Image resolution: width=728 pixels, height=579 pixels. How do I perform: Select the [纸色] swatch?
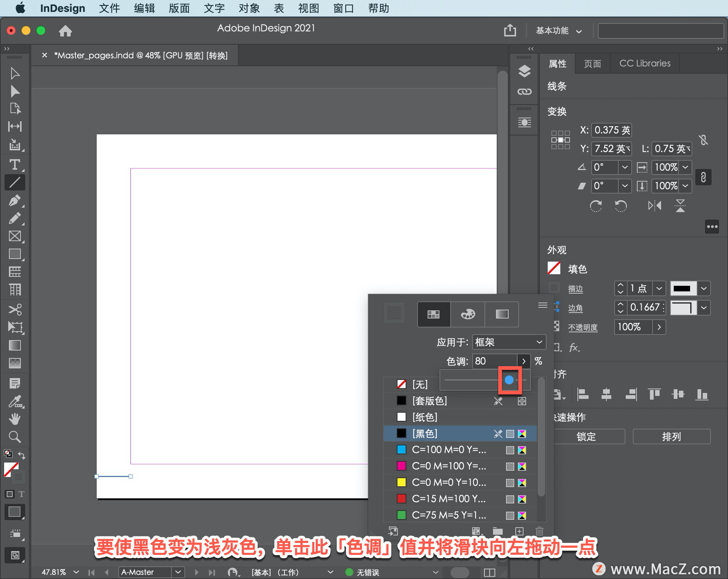click(x=460, y=417)
